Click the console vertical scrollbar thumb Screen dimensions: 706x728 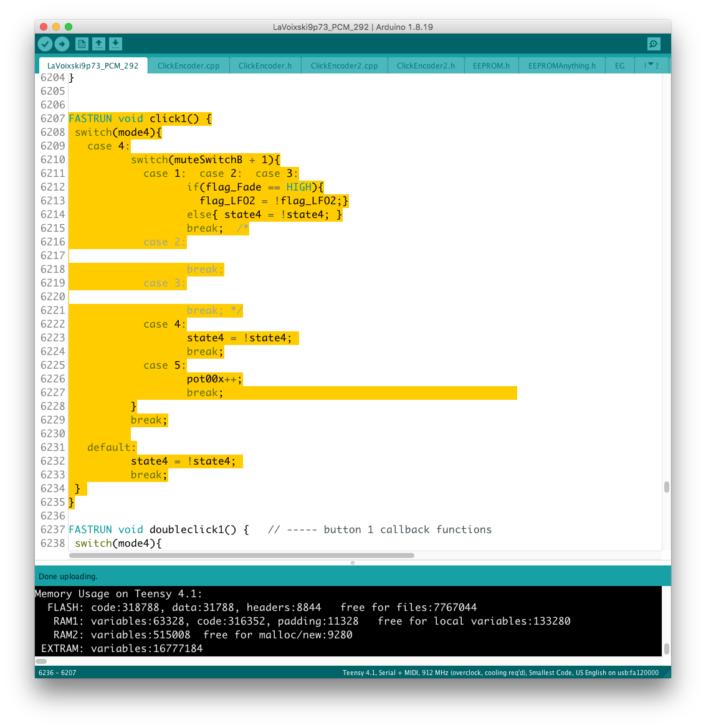666,649
